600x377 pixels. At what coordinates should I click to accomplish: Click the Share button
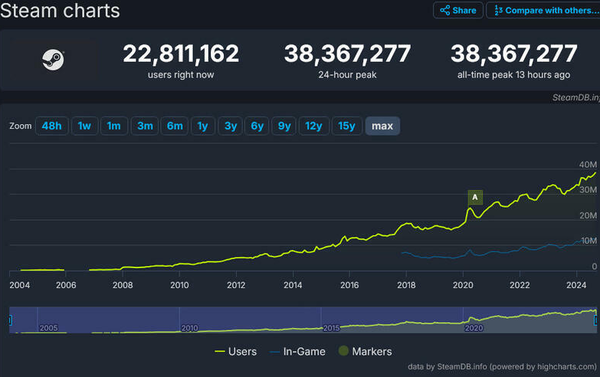458,10
